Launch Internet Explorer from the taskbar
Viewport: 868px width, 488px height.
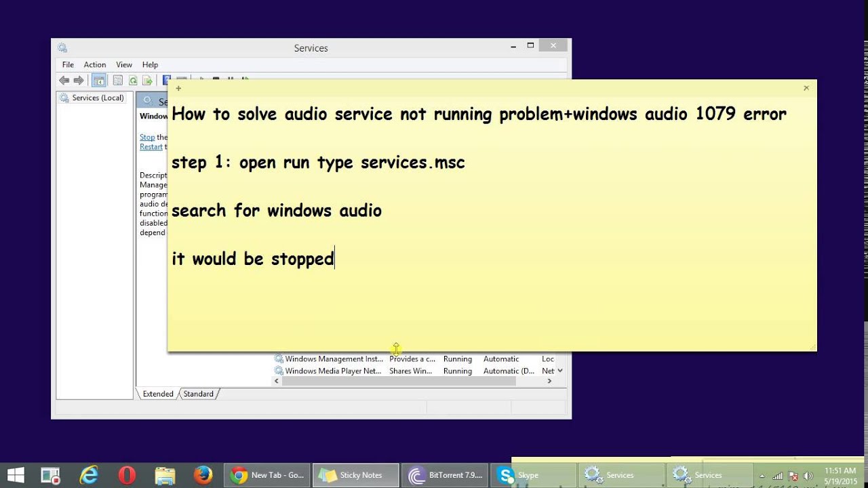pos(89,475)
